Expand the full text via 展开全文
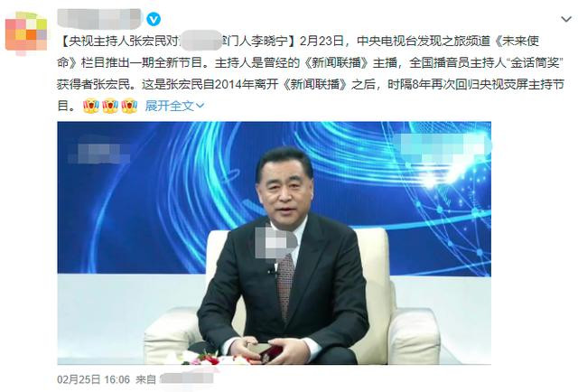 tap(170, 107)
